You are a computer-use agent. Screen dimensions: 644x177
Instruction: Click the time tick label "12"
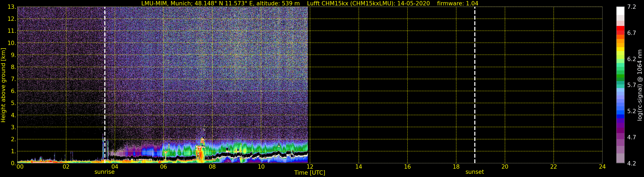[x=309, y=167]
